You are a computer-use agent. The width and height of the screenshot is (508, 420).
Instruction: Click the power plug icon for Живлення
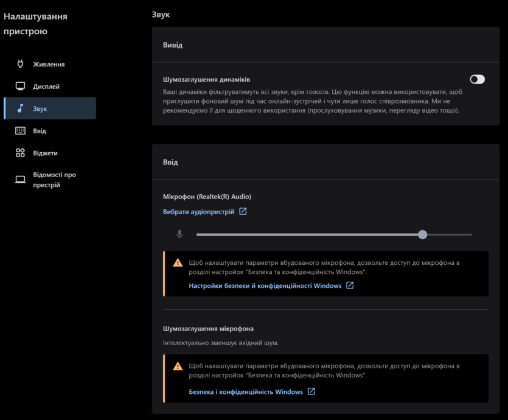(20, 64)
